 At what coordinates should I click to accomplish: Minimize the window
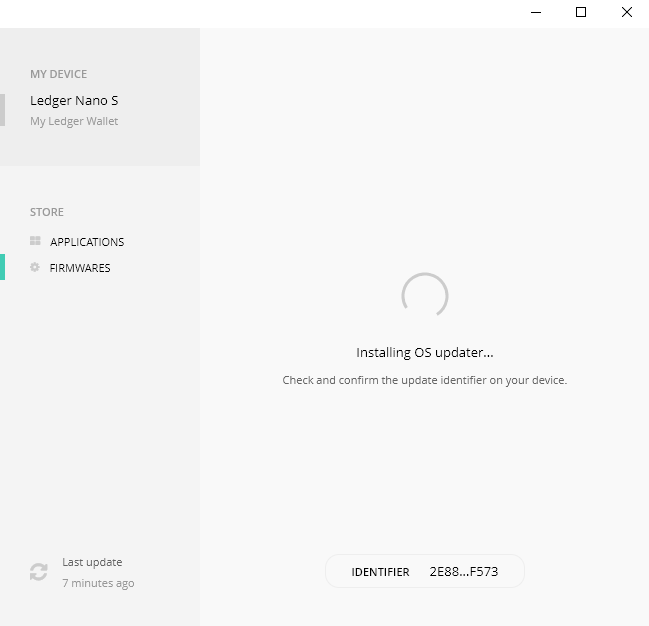pos(536,12)
